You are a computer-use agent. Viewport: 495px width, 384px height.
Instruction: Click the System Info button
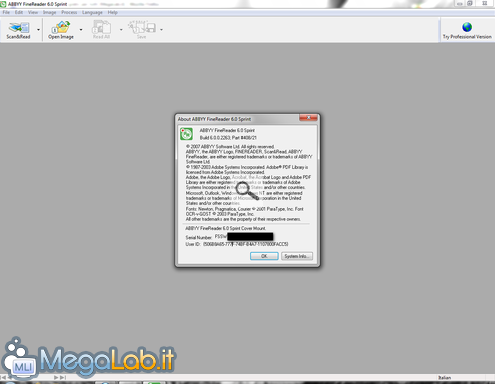coord(297,256)
